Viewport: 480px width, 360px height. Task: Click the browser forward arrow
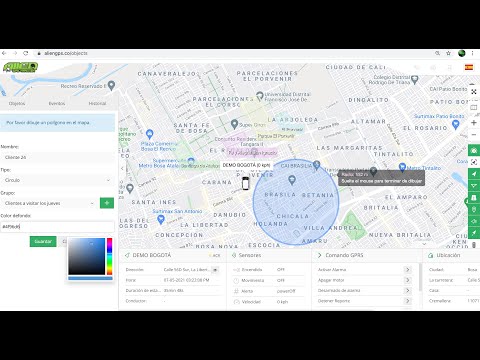pyautogui.click(x=15, y=53)
